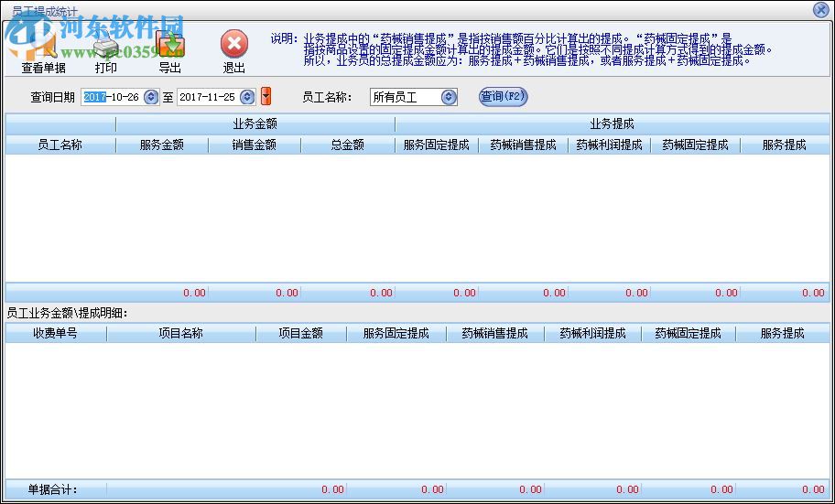Click upper table 药械销售提成 column header
This screenshot has height=504, width=835.
point(523,145)
